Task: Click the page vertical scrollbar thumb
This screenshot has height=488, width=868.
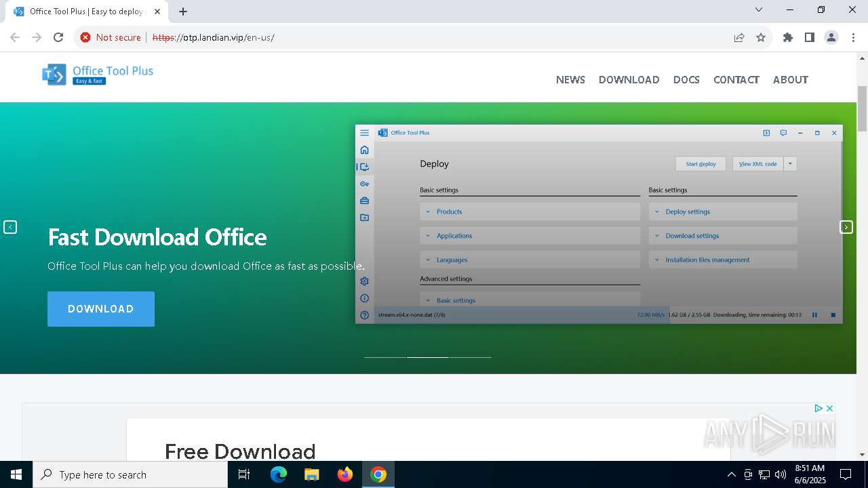Action: click(x=862, y=108)
